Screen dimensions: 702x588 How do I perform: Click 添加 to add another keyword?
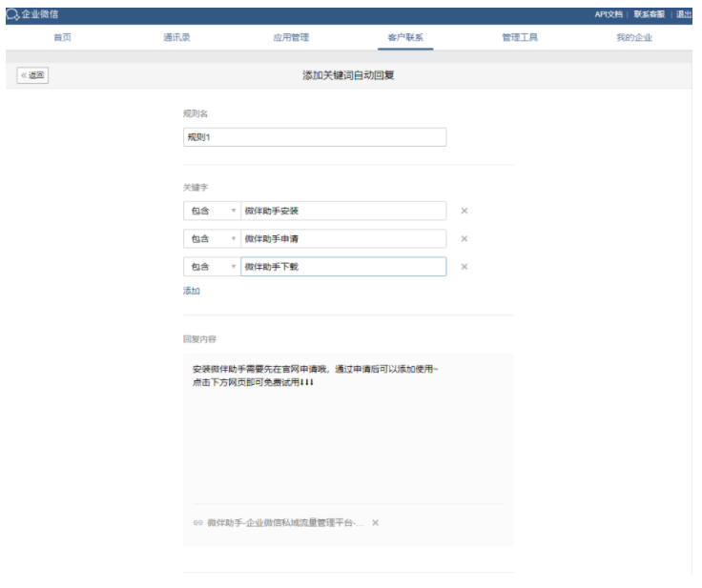click(x=192, y=291)
